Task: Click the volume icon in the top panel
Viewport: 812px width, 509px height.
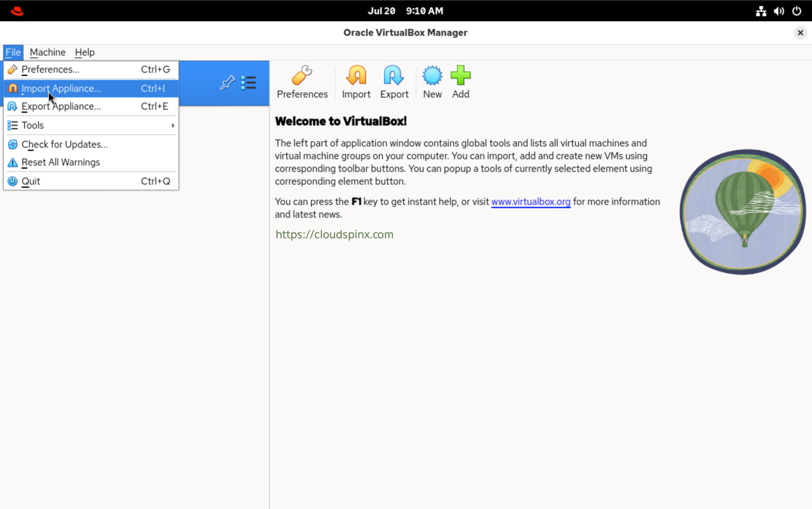Action: coord(778,11)
